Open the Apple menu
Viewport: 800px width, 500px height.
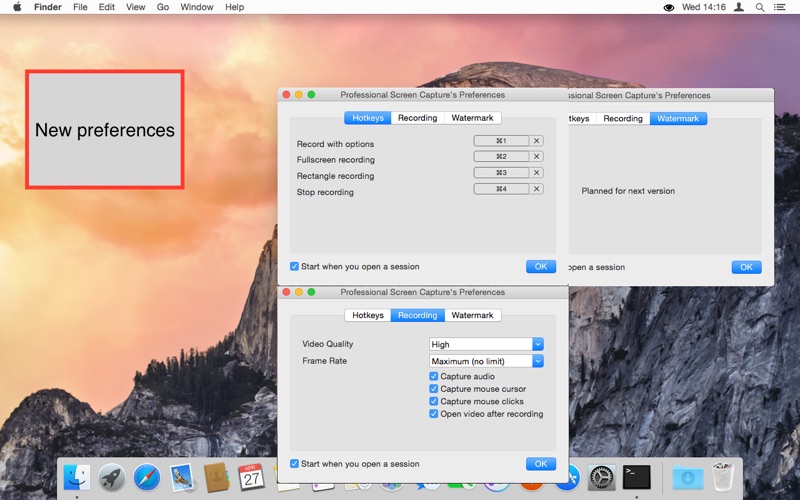17,7
